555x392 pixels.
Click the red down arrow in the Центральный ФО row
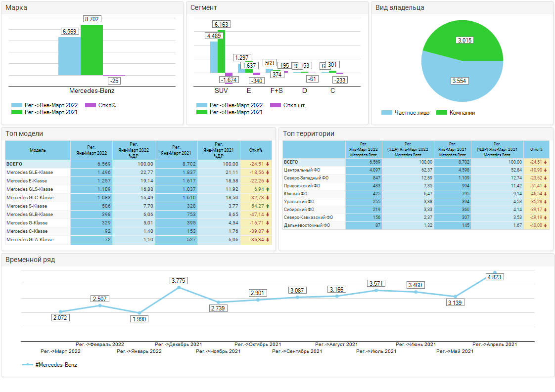click(x=545, y=170)
